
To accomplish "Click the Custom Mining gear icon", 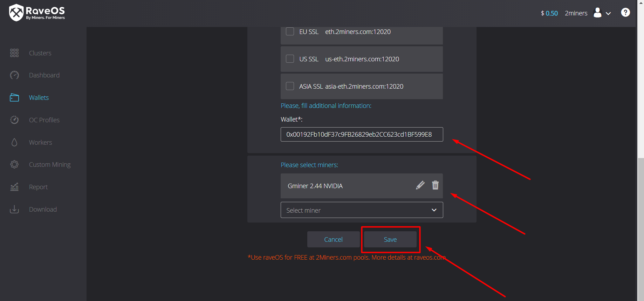I will 14,164.
